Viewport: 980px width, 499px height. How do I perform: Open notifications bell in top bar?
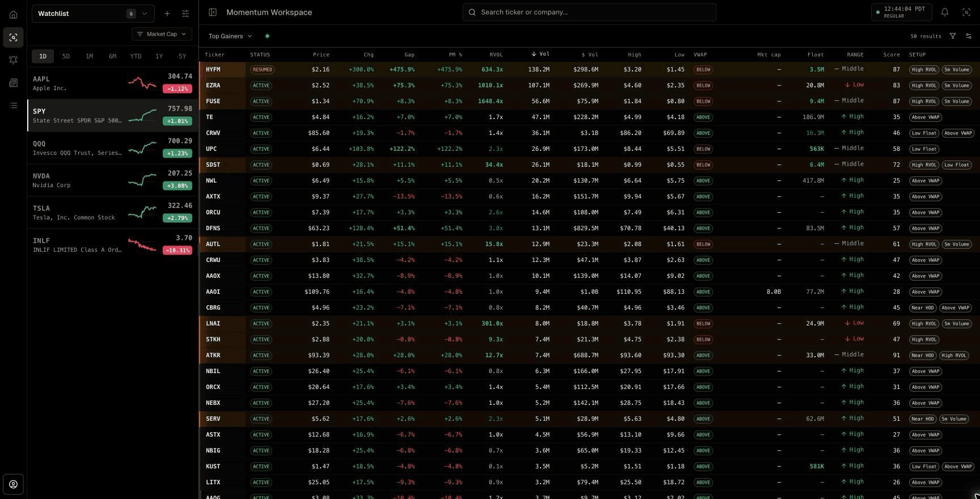[945, 12]
